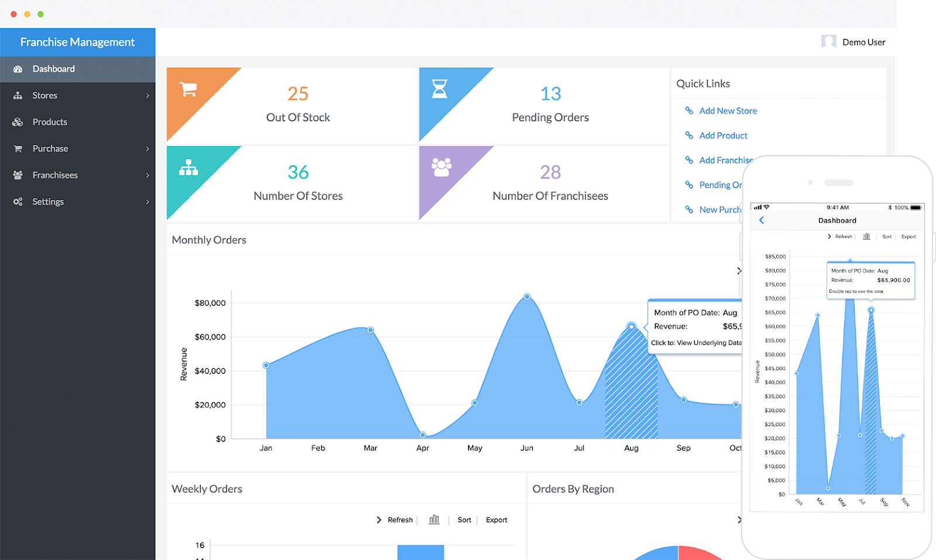The width and height of the screenshot is (936, 560).
Task: Expand the Settings submenu arrow
Action: pos(147,202)
